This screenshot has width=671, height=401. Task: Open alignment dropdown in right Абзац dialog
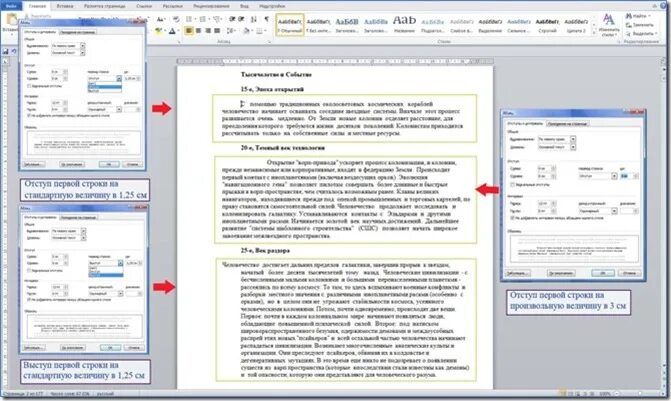573,139
